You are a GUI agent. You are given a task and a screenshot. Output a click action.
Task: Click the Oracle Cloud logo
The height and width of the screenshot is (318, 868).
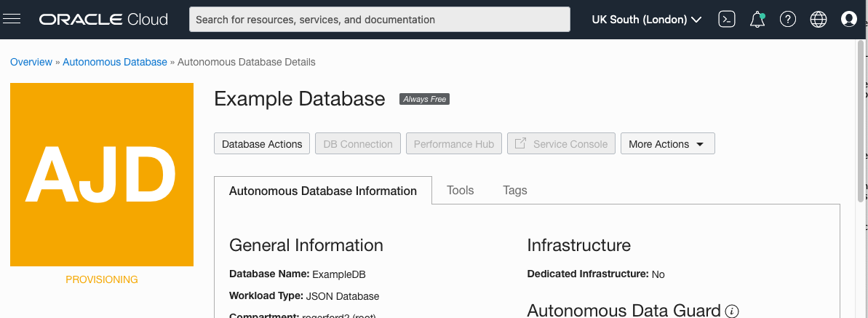pos(103,20)
